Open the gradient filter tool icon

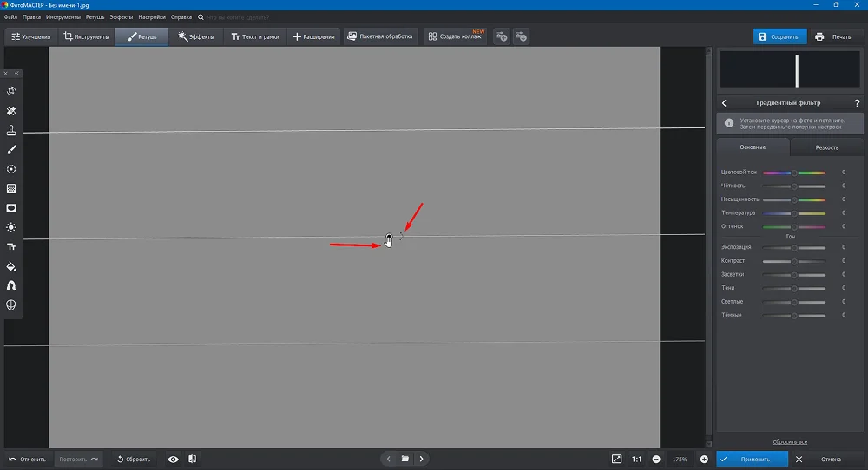(11, 188)
